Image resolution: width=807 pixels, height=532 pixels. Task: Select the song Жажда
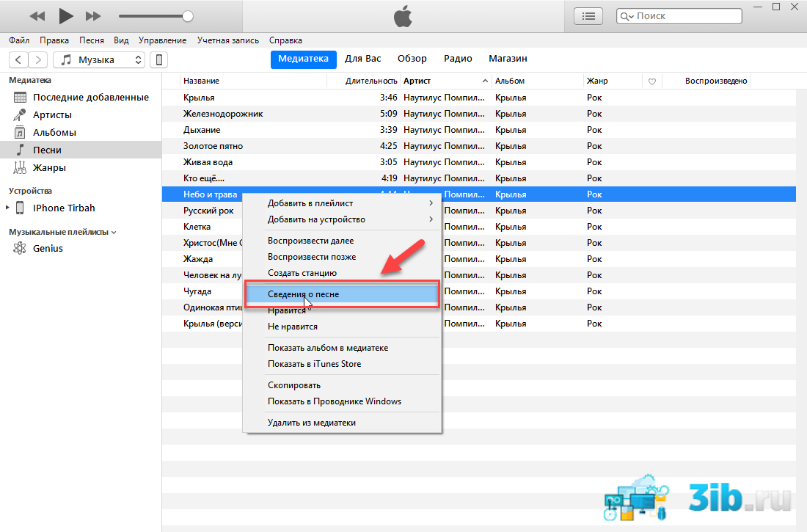point(198,259)
